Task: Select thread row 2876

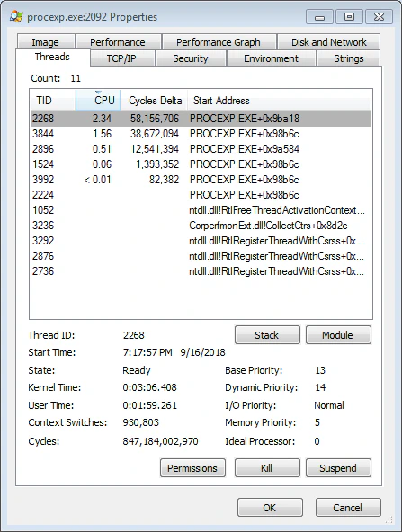Action: coord(201,256)
